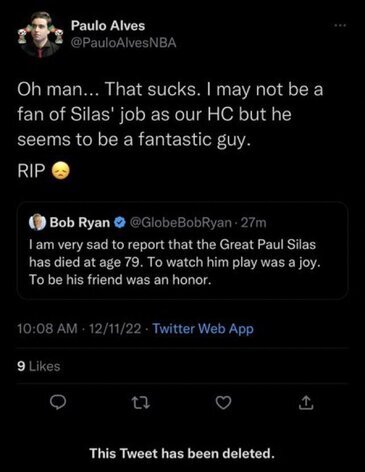Click the retweet arrows icon
The width and height of the screenshot is (365, 472).
coord(141,403)
